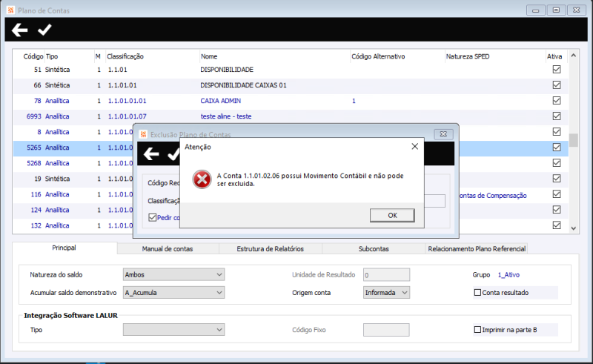Switch to the Subcontas tab
Screen dimensions: 593x364
point(374,248)
